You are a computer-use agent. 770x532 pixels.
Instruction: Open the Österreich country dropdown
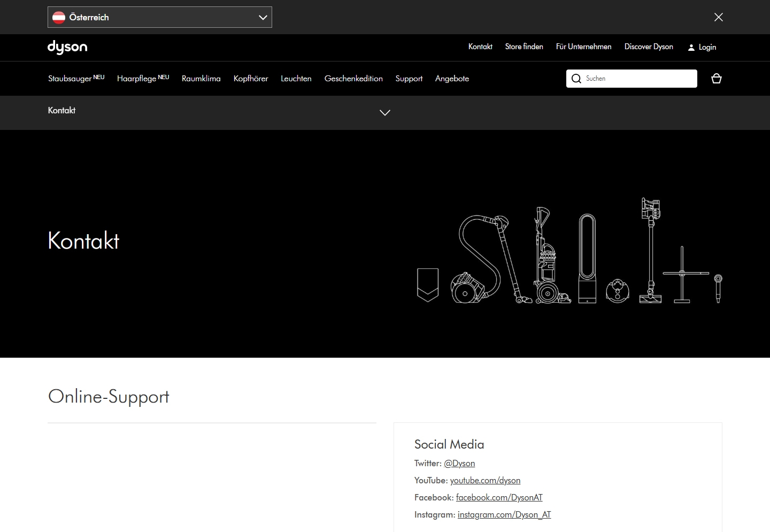tap(160, 17)
